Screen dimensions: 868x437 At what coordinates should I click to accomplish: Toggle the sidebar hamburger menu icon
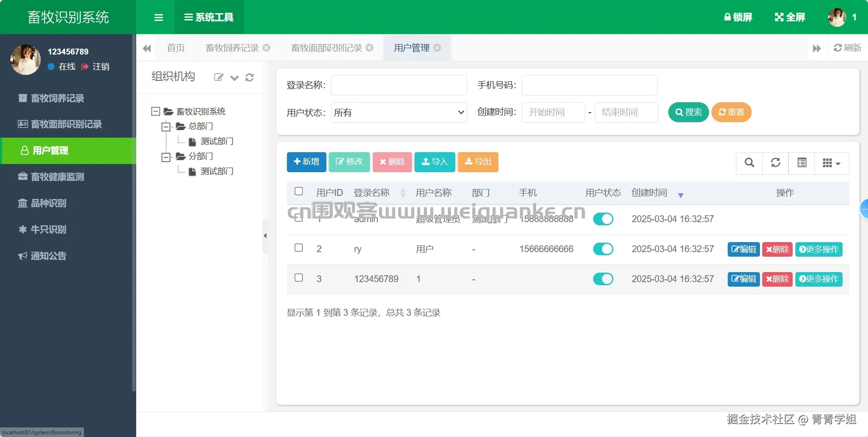tap(158, 17)
